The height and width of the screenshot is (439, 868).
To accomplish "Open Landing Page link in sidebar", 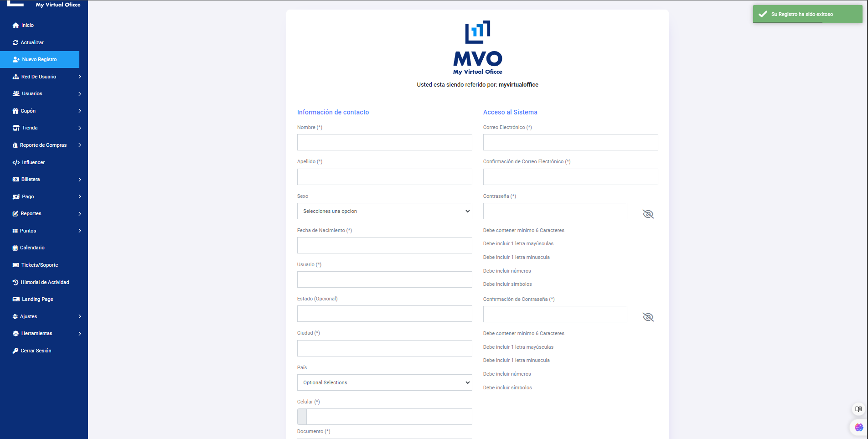I will (37, 299).
